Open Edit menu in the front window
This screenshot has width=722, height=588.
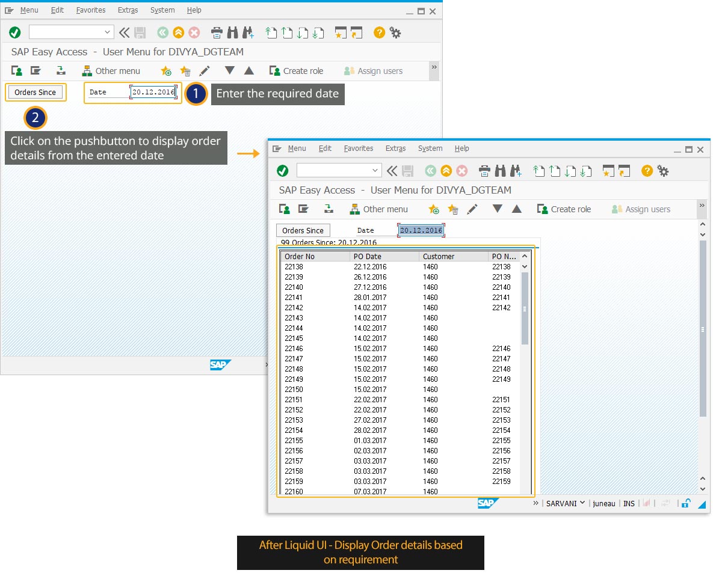coord(326,149)
